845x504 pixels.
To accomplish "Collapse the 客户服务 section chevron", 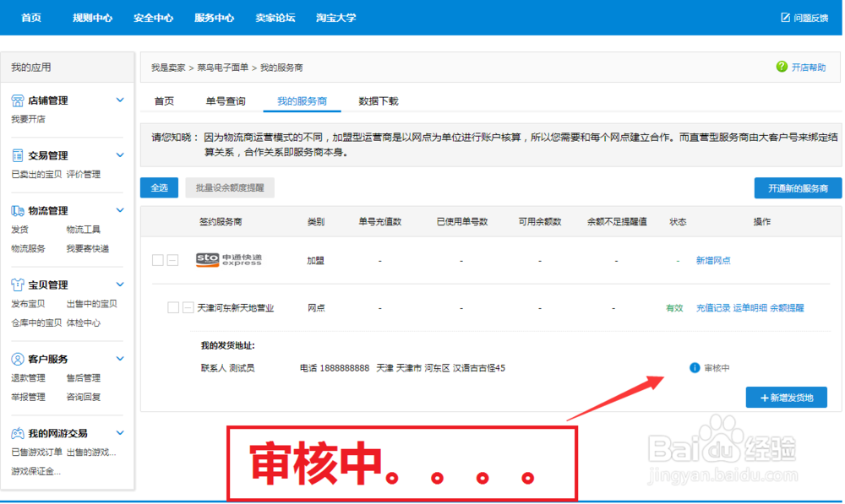I will 120,359.
